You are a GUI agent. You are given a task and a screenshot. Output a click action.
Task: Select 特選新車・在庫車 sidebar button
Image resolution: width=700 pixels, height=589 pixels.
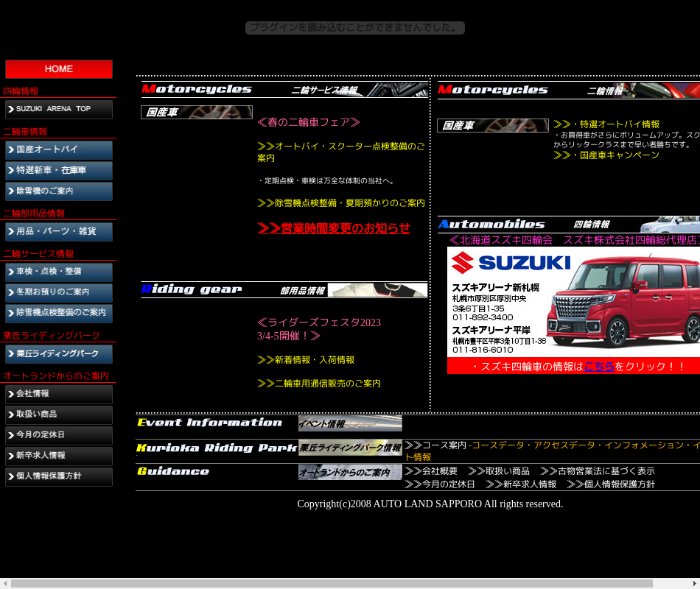pyautogui.click(x=59, y=171)
